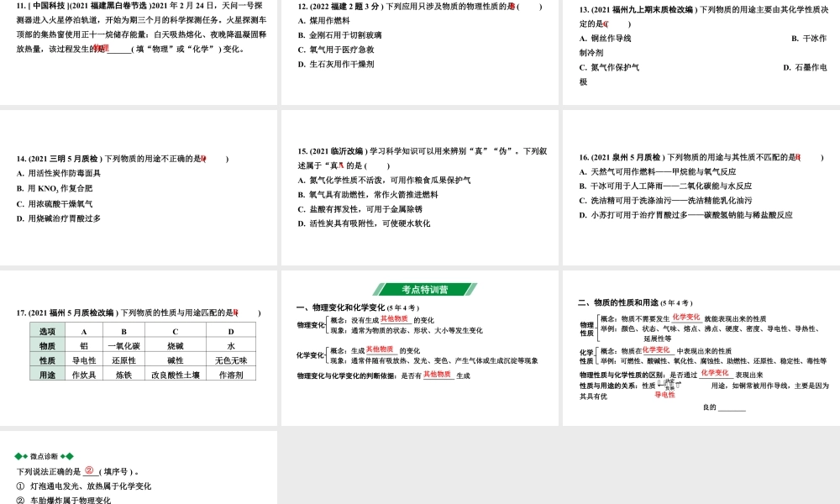Click the red answer mark in question 16

(x=799, y=155)
